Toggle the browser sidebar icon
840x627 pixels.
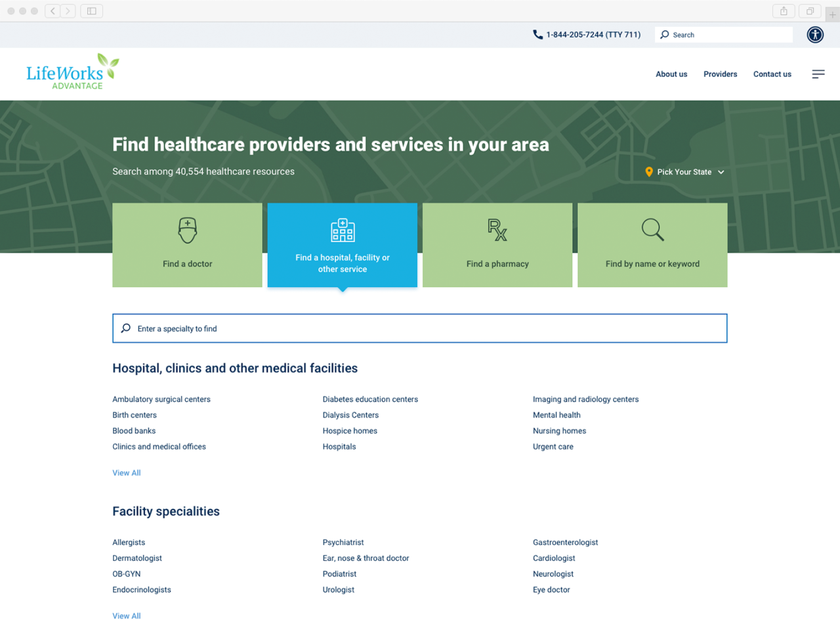point(92,11)
